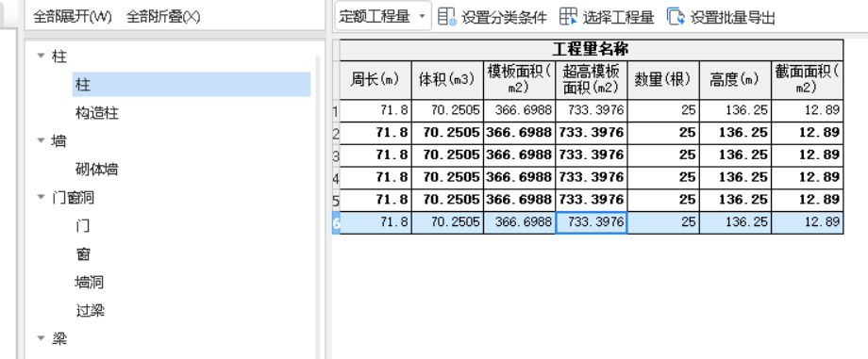Select row header 5 in table
Viewport: 868px width, 359px height.
click(336, 200)
